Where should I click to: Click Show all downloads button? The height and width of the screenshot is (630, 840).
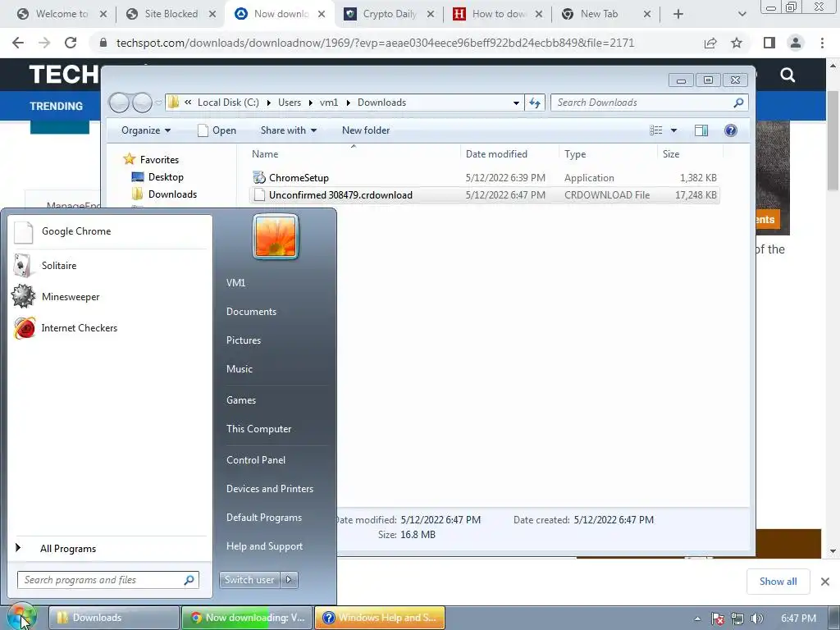click(778, 582)
